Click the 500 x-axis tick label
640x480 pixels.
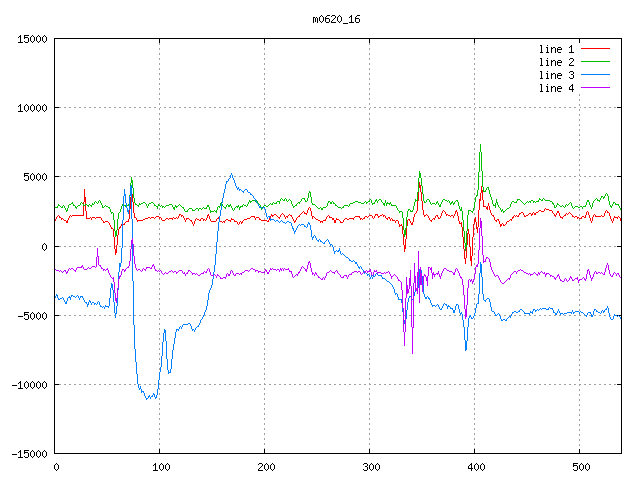coord(579,467)
